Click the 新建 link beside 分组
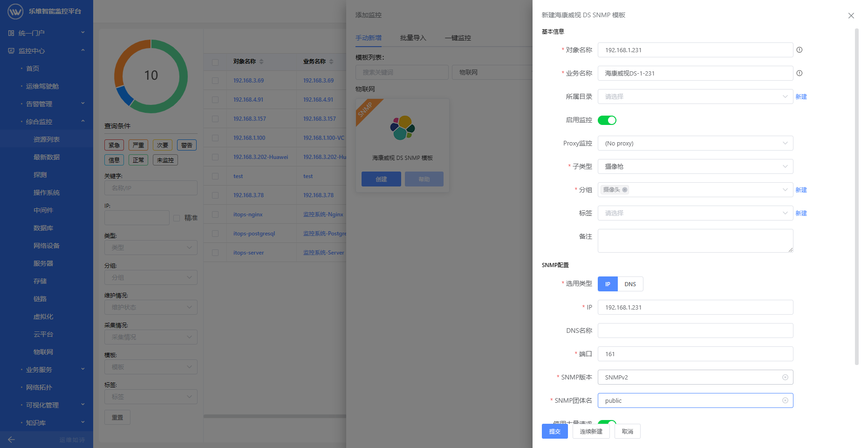Image resolution: width=868 pixels, height=448 pixels. (x=801, y=190)
